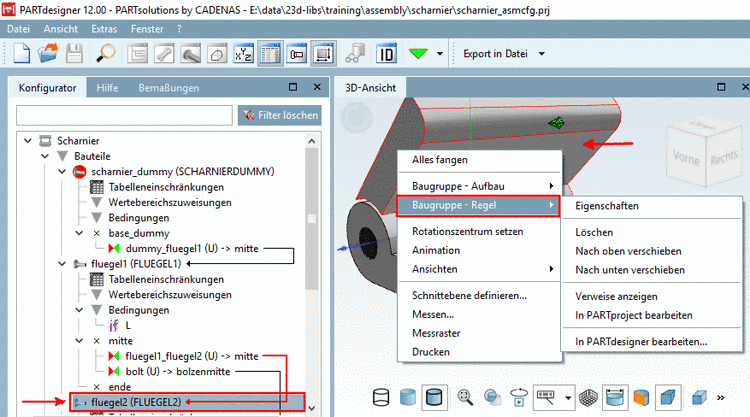Toggle the table view toolbar icon

point(270,54)
